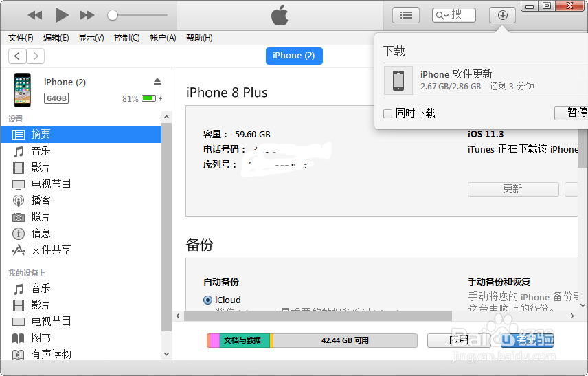
Task: Click the iPhone device thumbnail in sidebar
Action: (23, 90)
